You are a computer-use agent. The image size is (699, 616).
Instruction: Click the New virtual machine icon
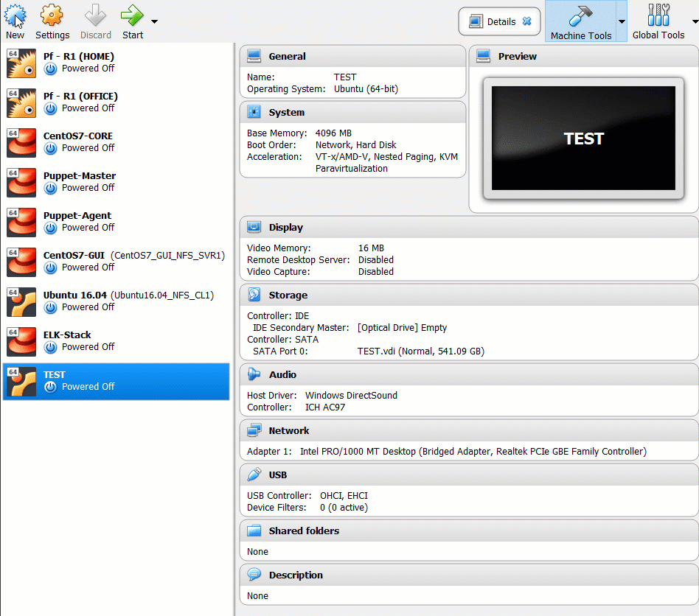pyautogui.click(x=15, y=15)
